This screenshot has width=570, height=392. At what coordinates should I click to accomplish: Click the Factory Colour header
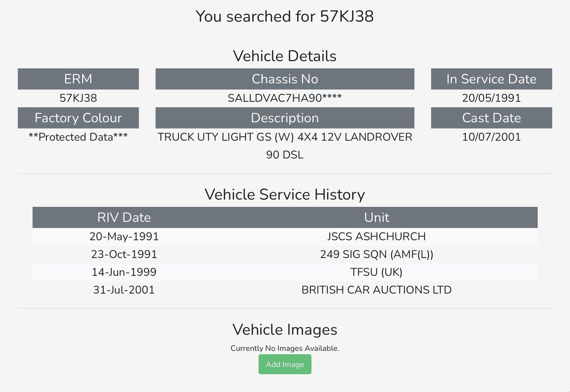coord(78,118)
